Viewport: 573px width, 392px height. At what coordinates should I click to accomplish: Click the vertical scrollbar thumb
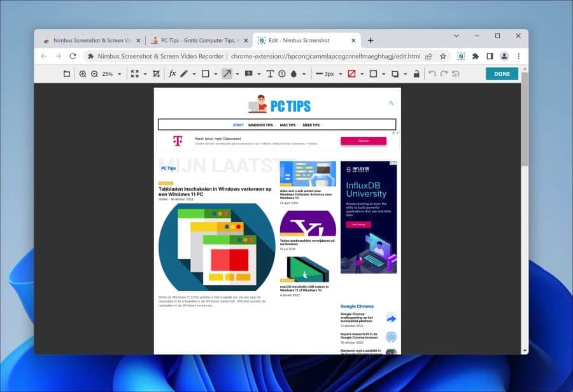[525, 119]
